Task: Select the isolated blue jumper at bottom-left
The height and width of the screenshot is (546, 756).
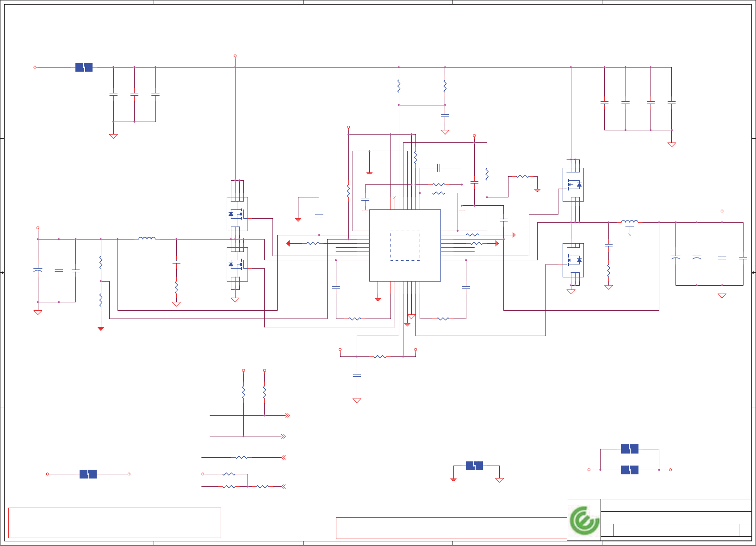Action: tap(88, 474)
